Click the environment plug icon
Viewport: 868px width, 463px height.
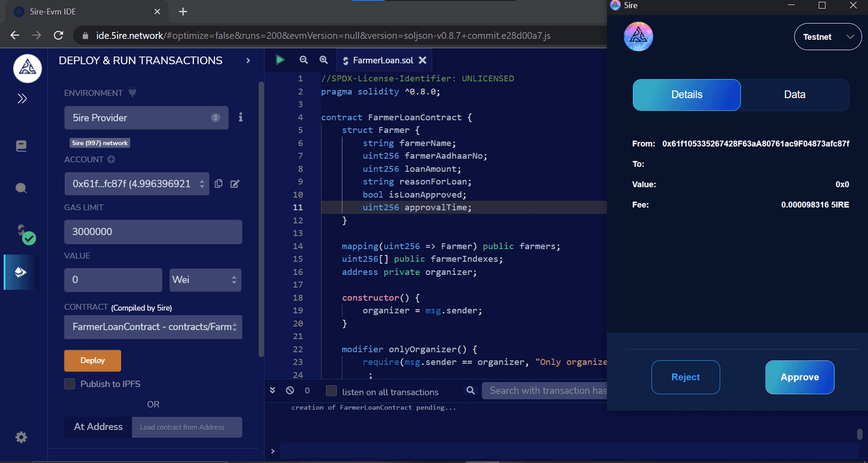tap(133, 93)
